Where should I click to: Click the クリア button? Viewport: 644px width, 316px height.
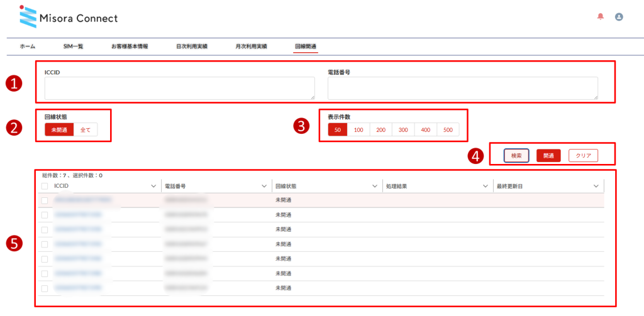pyautogui.click(x=583, y=155)
